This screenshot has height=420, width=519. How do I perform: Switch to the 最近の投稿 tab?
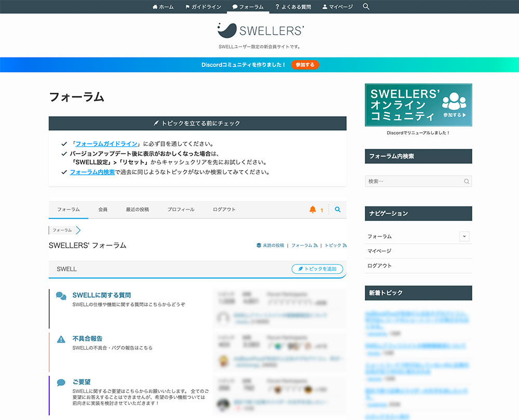pos(138,209)
